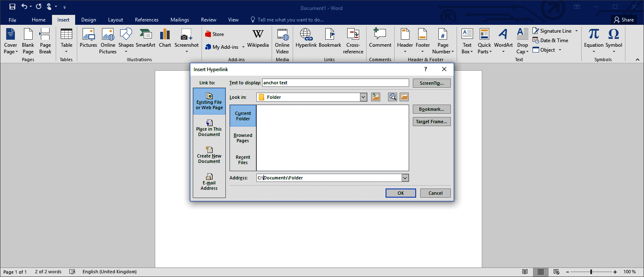Open the Design ribbon tab

point(88,19)
